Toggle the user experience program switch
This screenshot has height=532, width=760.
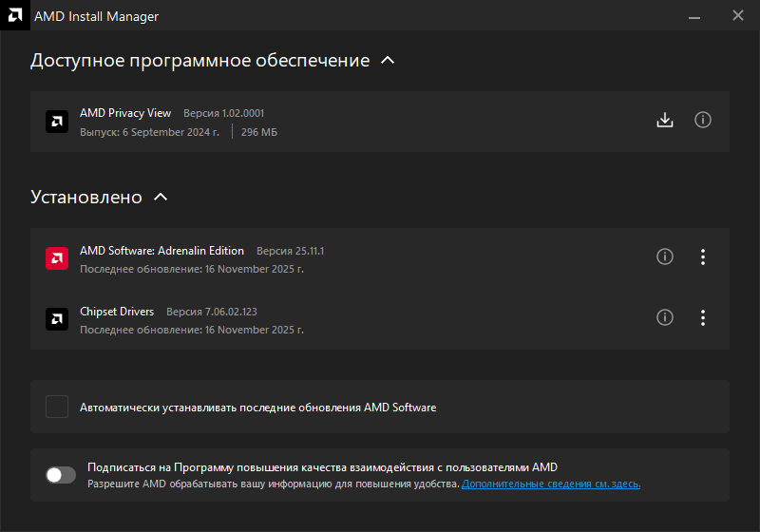61,475
